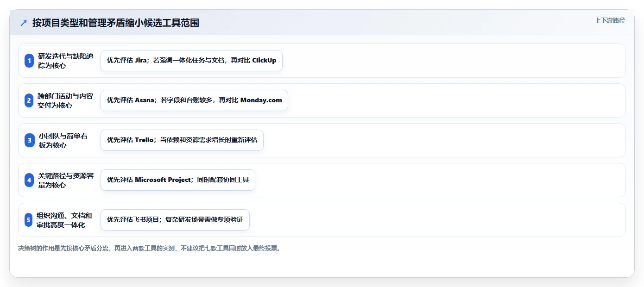
Task: Open the Microsoft Project recommendation box
Action: (x=178, y=180)
